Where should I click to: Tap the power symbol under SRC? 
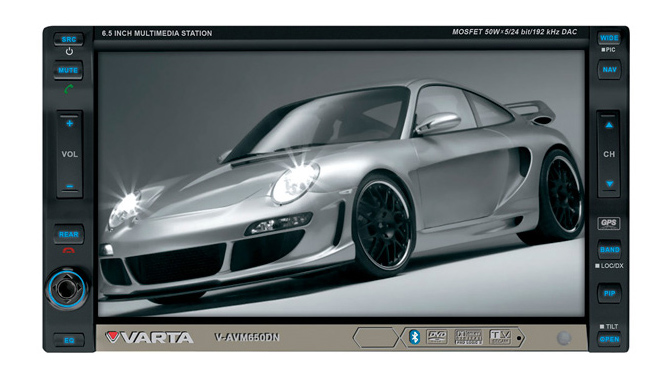point(69,52)
